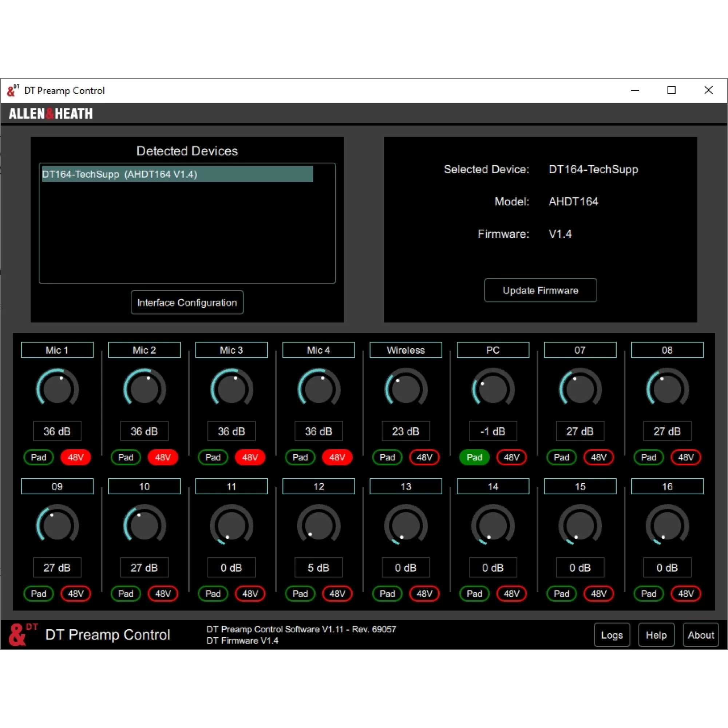This screenshot has height=728, width=728.
Task: Click channel 07 gain knob
Action: click(580, 388)
